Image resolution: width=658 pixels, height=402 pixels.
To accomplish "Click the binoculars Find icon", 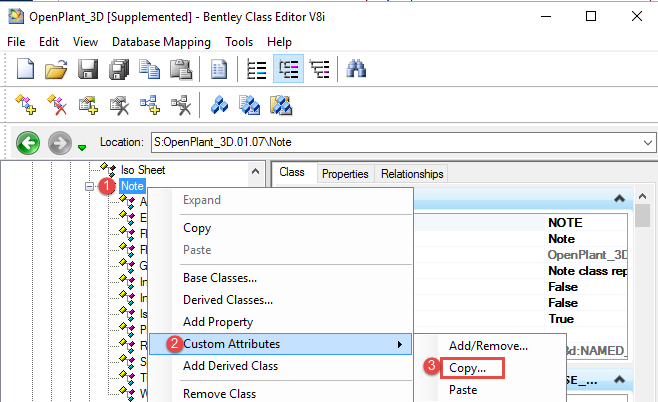I will click(x=356, y=69).
